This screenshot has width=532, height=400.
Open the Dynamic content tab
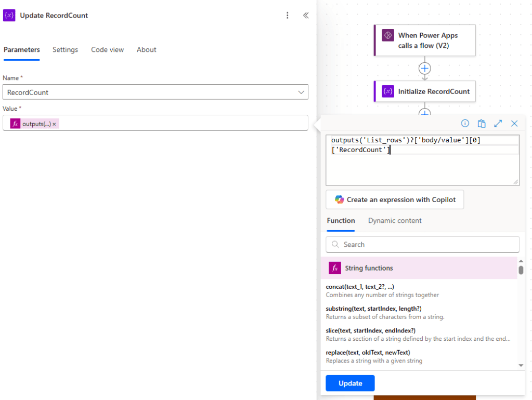(394, 220)
